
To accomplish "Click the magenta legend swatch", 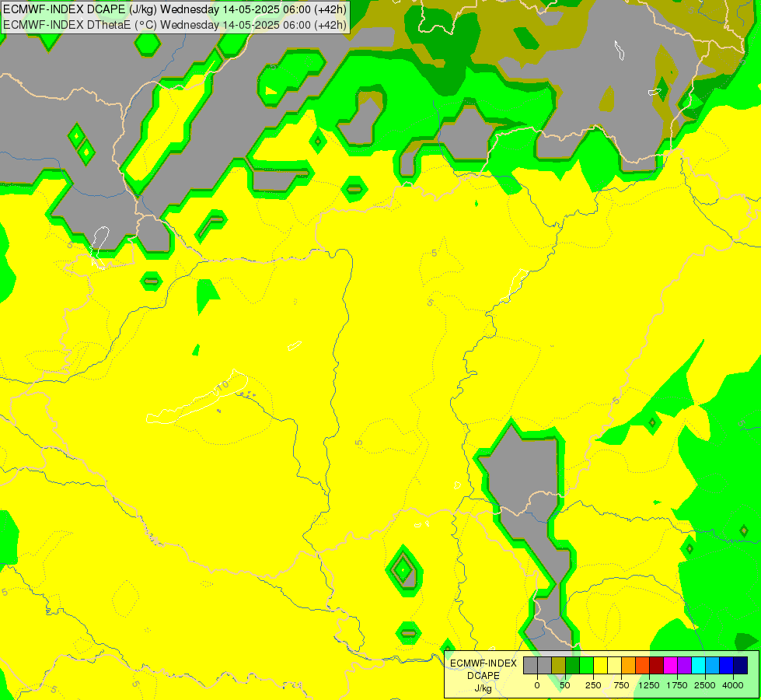I will (x=670, y=666).
